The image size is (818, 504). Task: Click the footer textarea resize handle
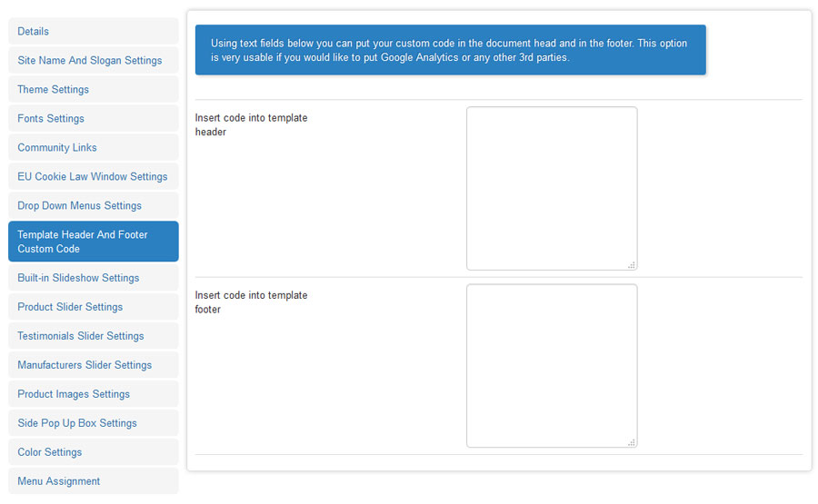coord(632,442)
